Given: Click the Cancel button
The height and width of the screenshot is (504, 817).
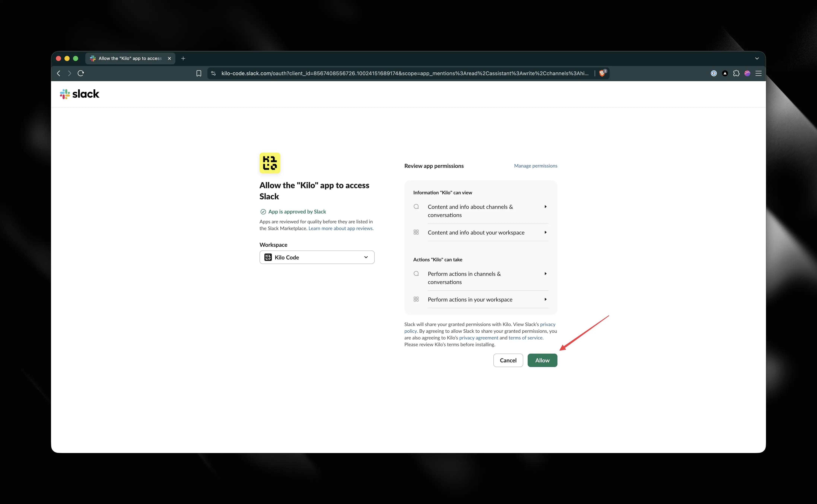Looking at the screenshot, I should [x=508, y=360].
